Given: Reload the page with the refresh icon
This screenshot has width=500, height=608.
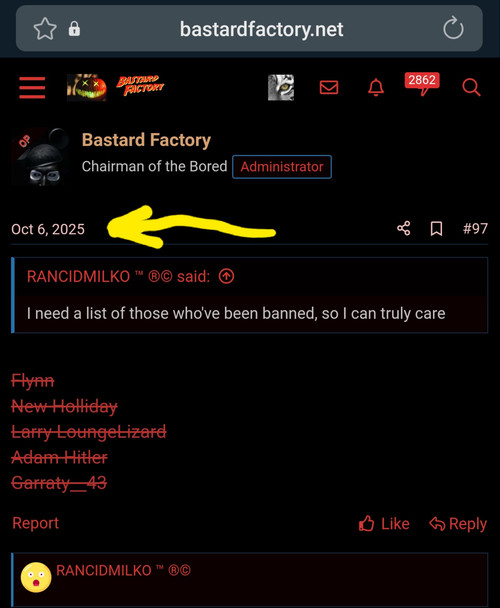Looking at the screenshot, I should click(453, 28).
